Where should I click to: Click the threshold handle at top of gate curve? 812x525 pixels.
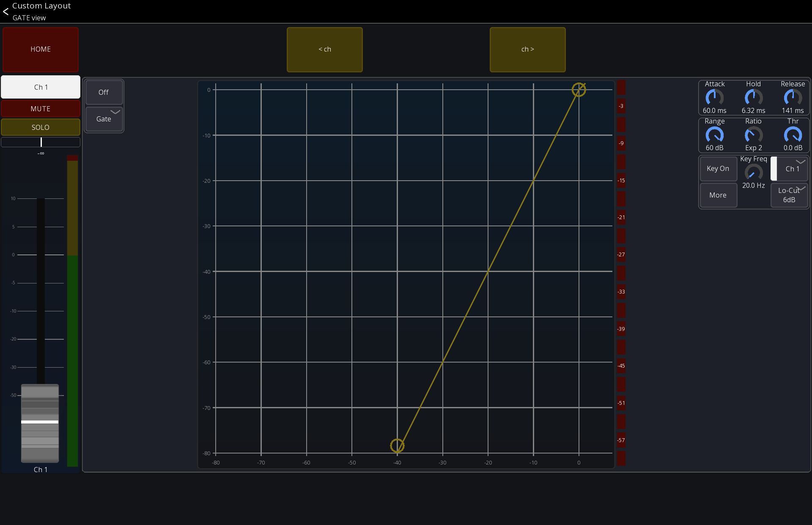579,90
